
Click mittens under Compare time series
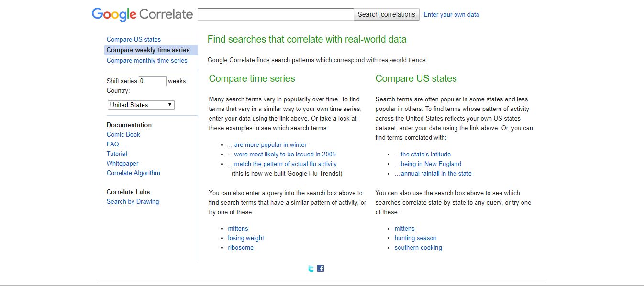(x=238, y=228)
